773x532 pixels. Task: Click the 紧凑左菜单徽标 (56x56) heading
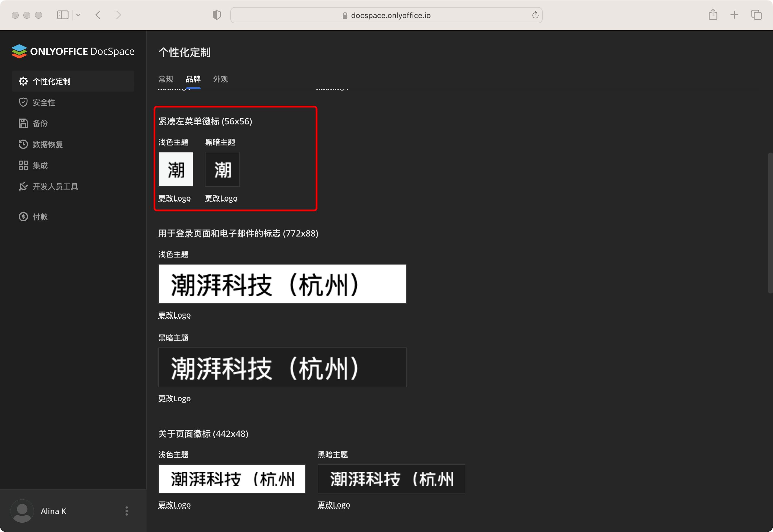pos(205,121)
